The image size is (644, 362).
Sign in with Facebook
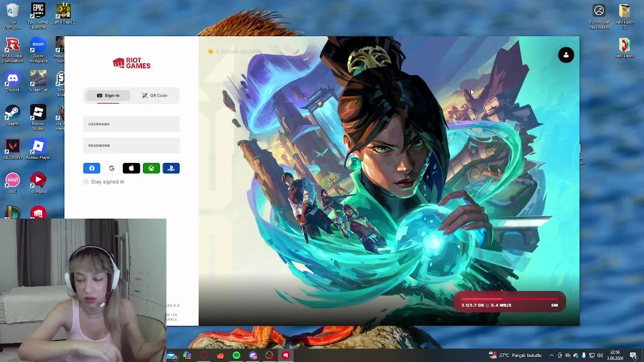click(92, 168)
